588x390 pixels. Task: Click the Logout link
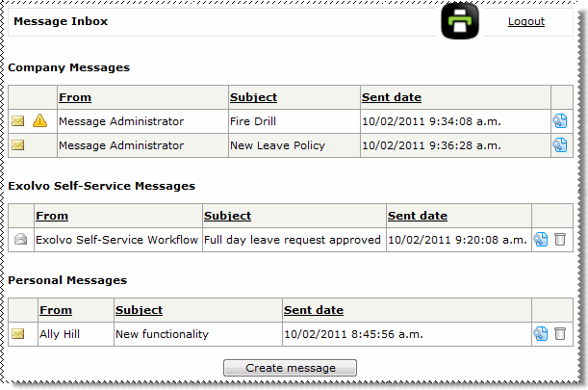point(525,21)
